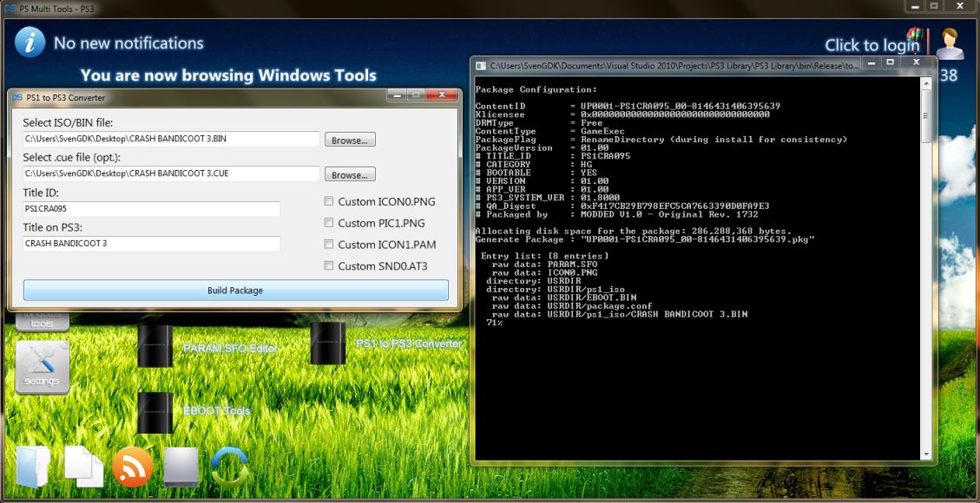Browse for the ISO/BIN file
Viewport: 980px width, 503px height.
[350, 140]
